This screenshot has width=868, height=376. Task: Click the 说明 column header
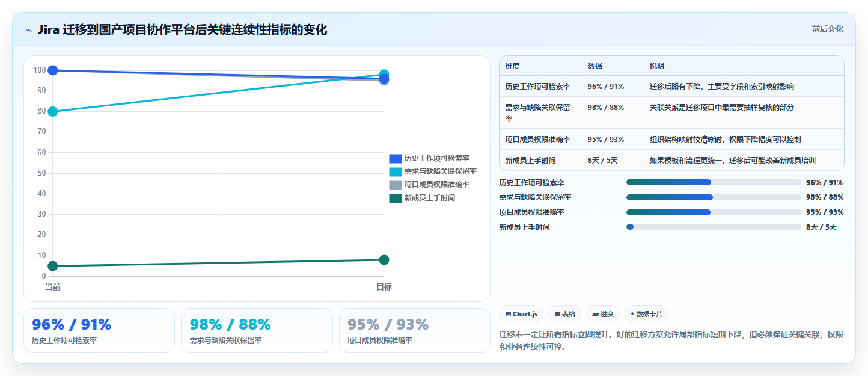click(657, 66)
